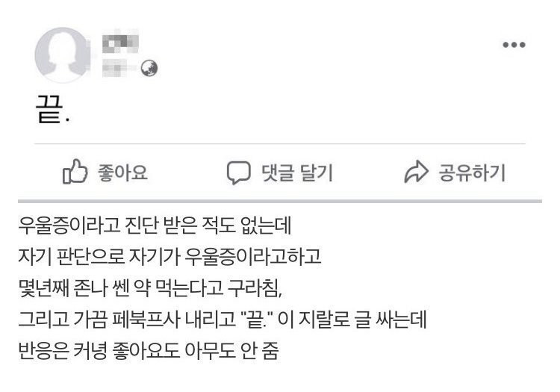Viewport: 560px width, 392px height.
Task: Open the three-dot post options menu
Action: (x=514, y=45)
